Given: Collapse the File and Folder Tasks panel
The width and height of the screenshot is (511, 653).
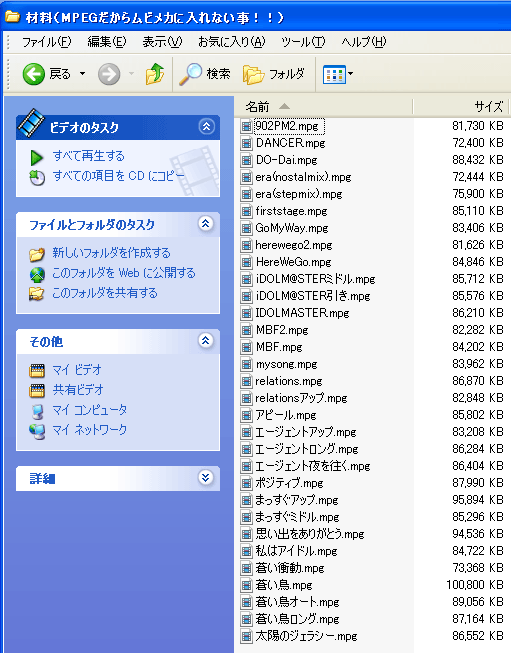Looking at the screenshot, I should 205,224.
